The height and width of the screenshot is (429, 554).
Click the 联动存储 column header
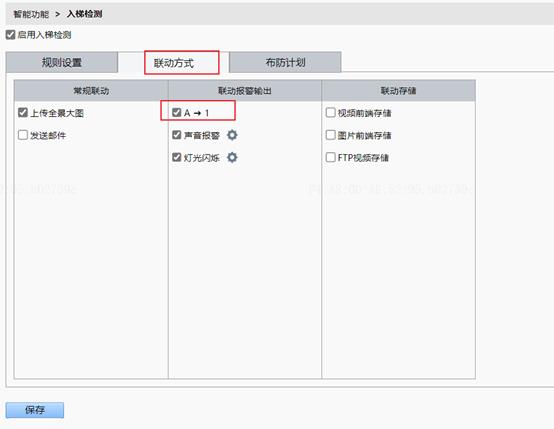(399, 91)
